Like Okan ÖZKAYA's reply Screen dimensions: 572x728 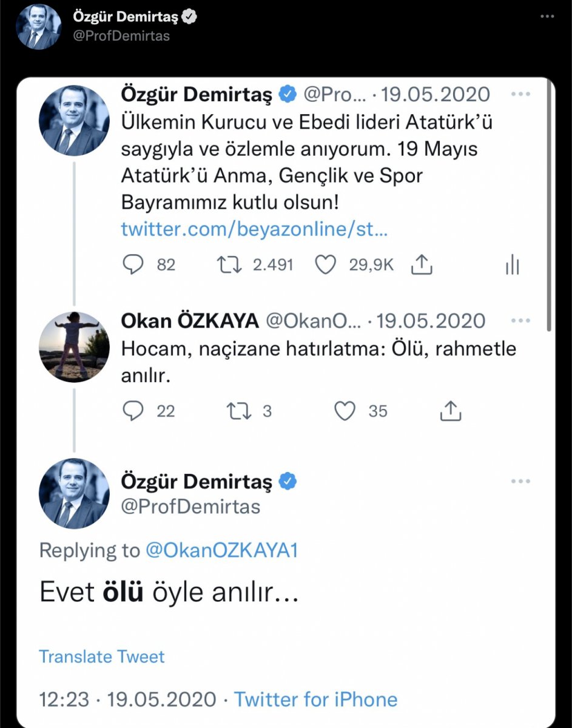pyautogui.click(x=345, y=411)
